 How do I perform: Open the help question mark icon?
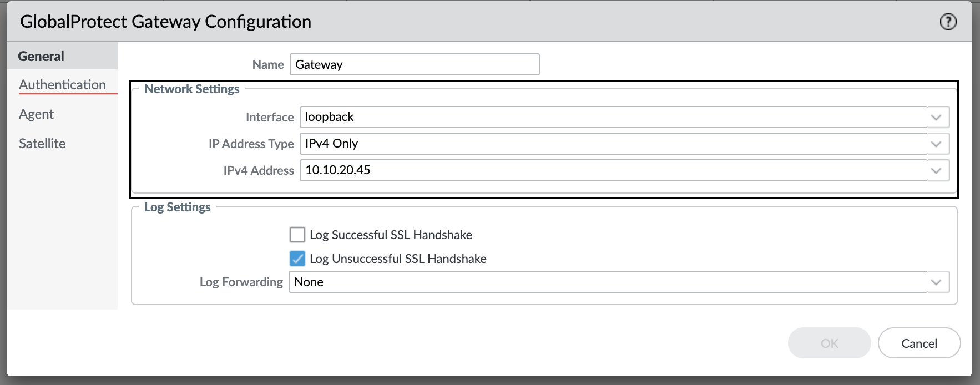[x=948, y=22]
